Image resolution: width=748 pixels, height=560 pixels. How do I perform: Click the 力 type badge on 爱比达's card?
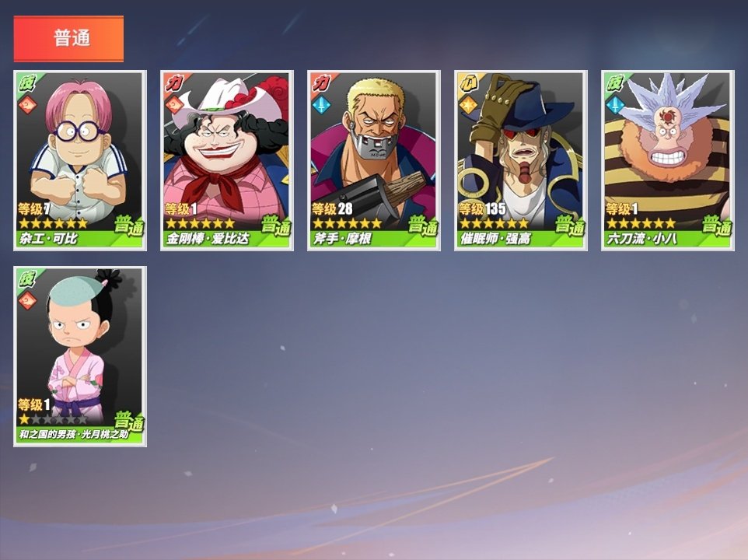[x=174, y=83]
